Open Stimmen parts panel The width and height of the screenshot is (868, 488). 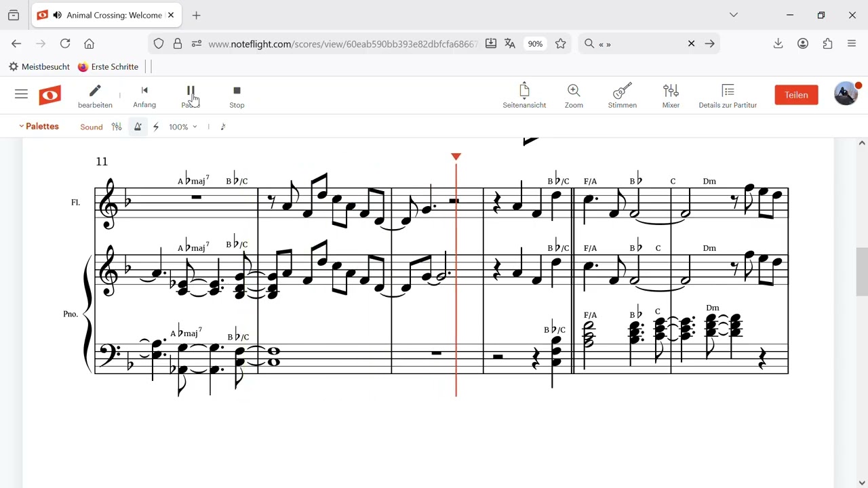[623, 96]
